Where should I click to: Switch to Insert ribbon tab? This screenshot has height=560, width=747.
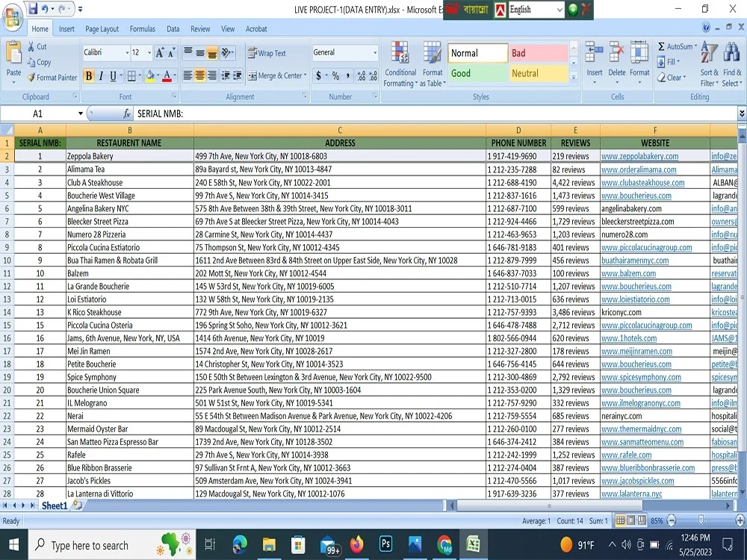click(66, 29)
